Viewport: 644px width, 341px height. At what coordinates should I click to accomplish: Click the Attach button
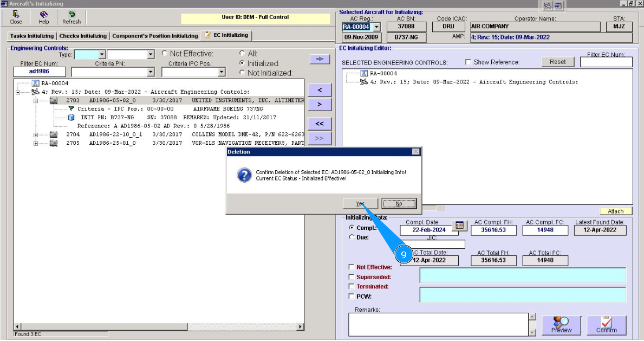[615, 211]
